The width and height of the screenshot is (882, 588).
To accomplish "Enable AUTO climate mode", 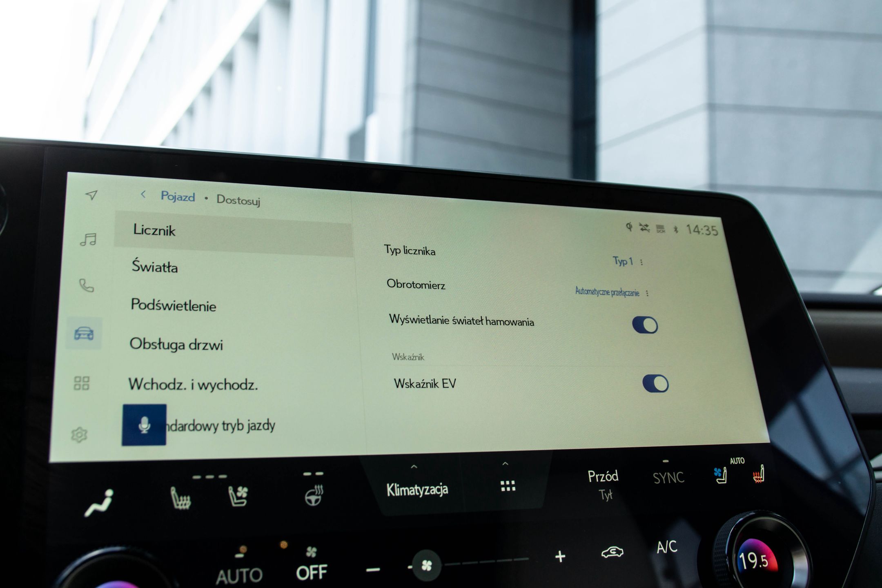I will 239,576.
